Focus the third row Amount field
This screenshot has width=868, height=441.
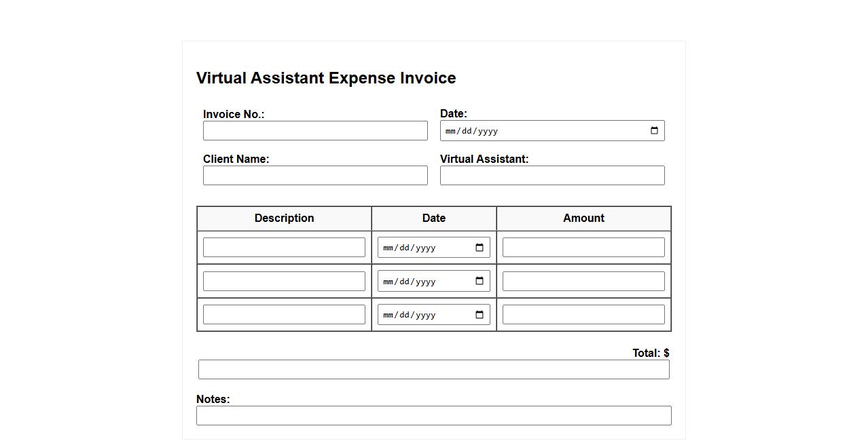(583, 315)
